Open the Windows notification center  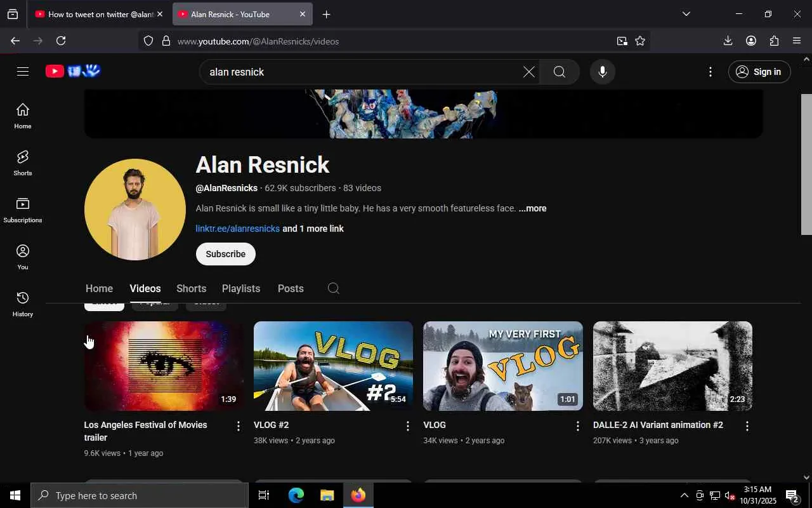point(792,495)
